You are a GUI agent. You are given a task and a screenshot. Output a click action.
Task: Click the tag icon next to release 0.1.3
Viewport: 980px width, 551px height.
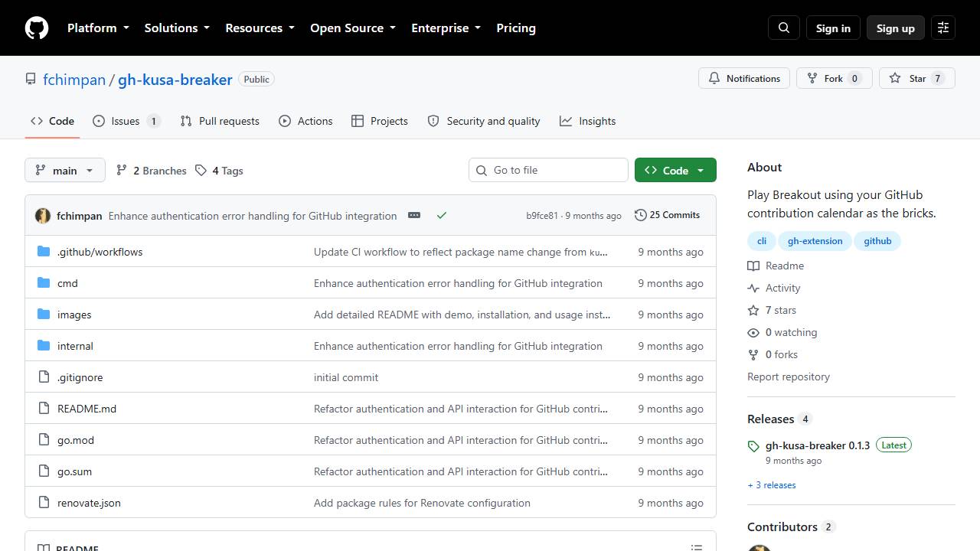click(x=753, y=446)
